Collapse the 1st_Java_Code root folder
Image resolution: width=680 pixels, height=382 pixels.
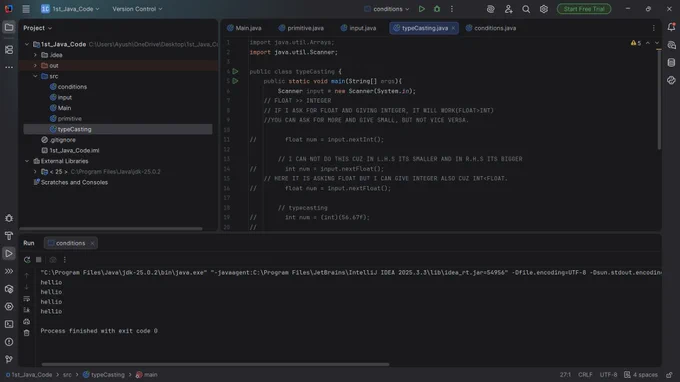click(27, 44)
